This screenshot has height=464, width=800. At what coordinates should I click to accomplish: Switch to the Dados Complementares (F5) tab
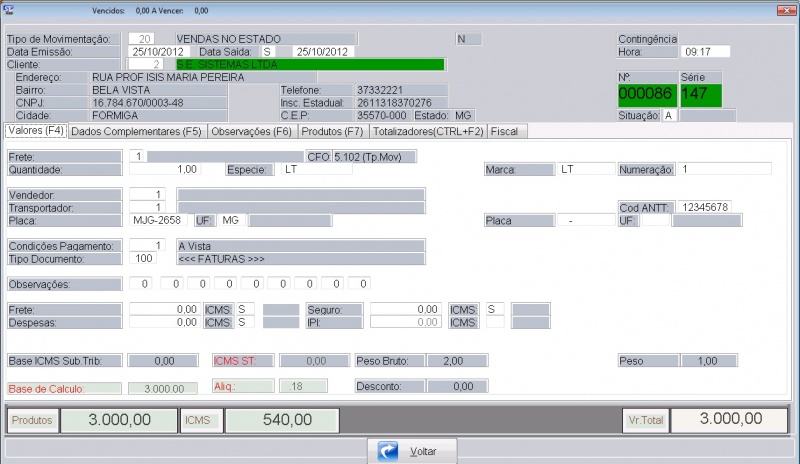click(x=137, y=131)
